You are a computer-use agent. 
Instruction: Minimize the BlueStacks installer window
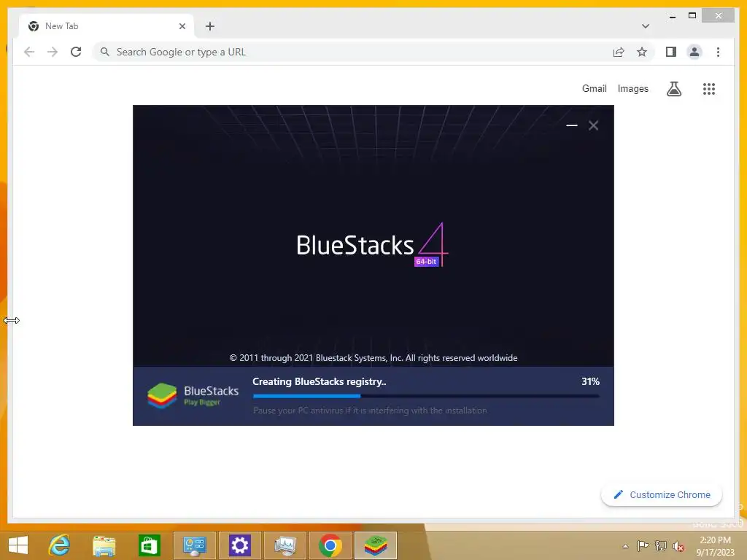click(572, 125)
